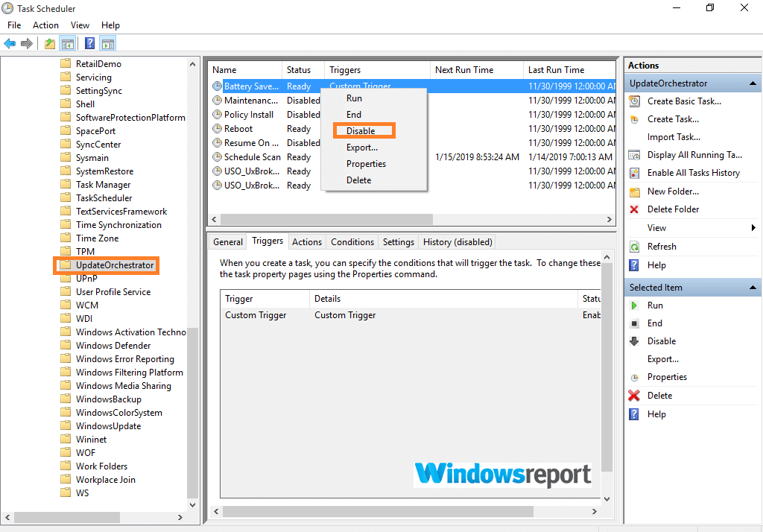Choose Properties in the context menu
This screenshot has width=763, height=532.
point(367,164)
